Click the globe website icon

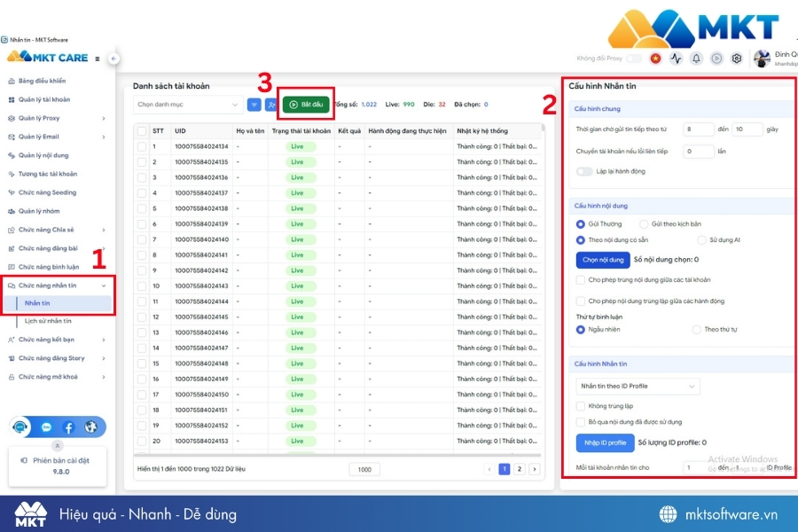tap(91, 426)
